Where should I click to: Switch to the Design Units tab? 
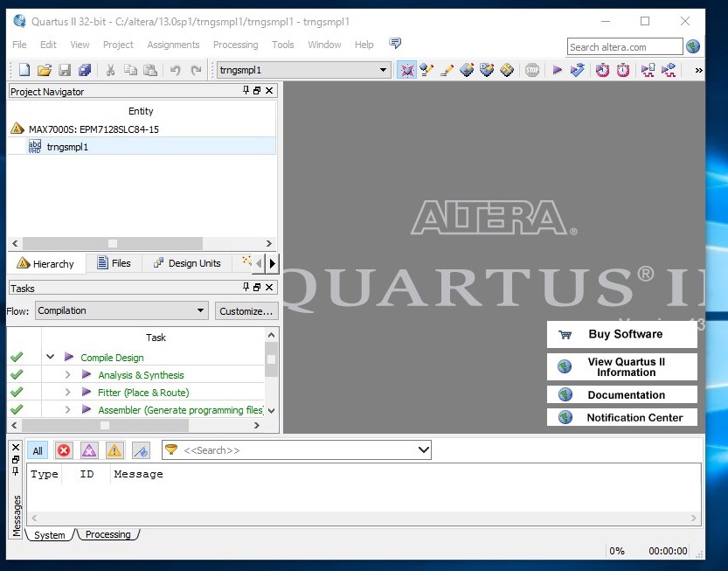[188, 263]
